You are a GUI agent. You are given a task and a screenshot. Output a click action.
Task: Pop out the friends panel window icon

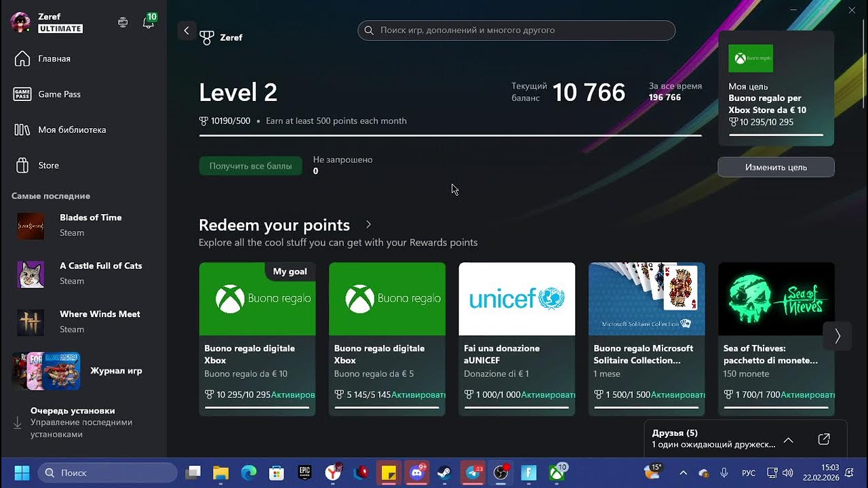pyautogui.click(x=824, y=439)
